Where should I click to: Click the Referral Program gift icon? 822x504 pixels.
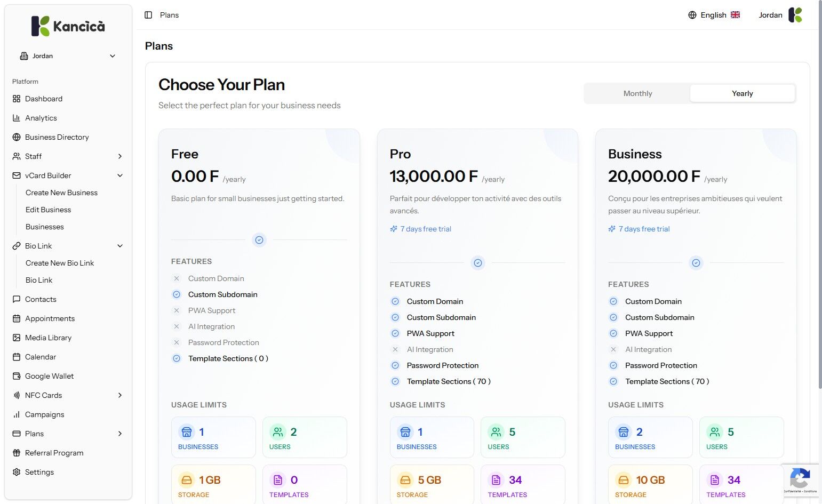pos(17,453)
